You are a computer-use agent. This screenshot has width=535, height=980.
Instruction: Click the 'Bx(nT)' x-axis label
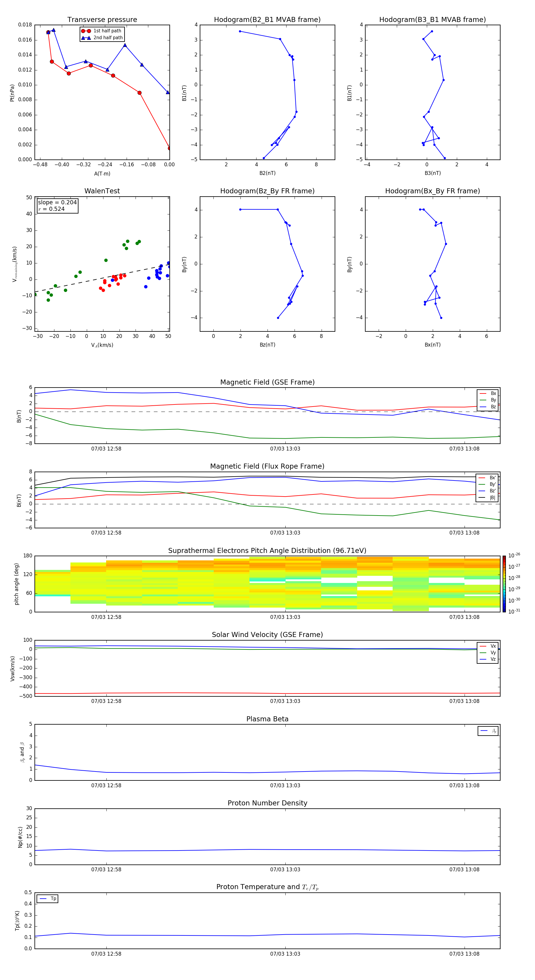coord(432,345)
